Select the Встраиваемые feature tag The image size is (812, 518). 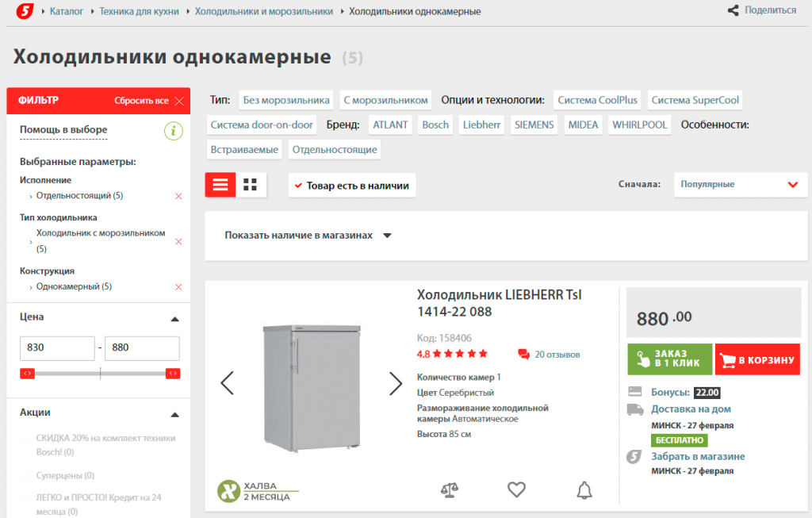pos(244,150)
